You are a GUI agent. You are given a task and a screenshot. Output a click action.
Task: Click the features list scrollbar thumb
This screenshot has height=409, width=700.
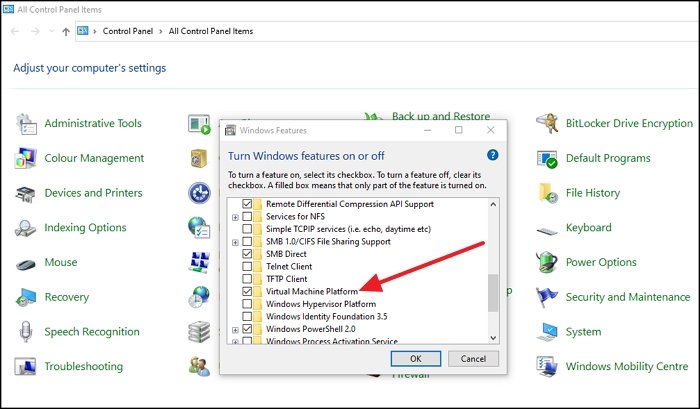[x=493, y=293]
